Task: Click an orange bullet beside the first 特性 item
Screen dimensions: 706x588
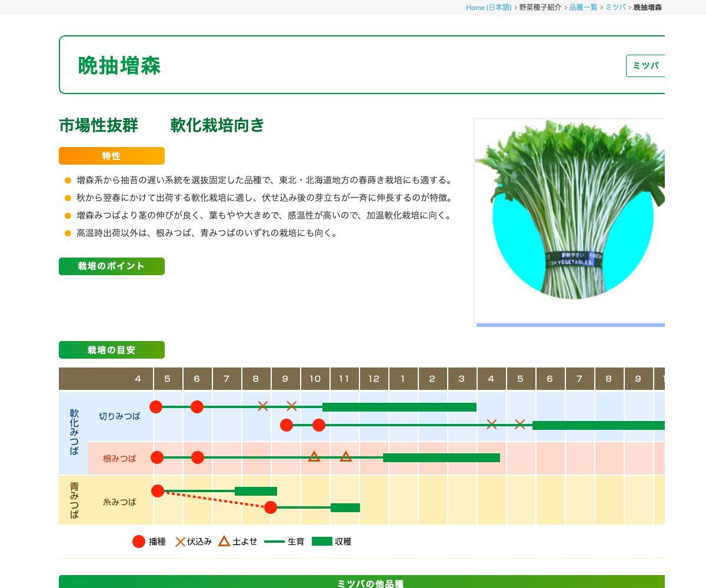Action: [67, 180]
